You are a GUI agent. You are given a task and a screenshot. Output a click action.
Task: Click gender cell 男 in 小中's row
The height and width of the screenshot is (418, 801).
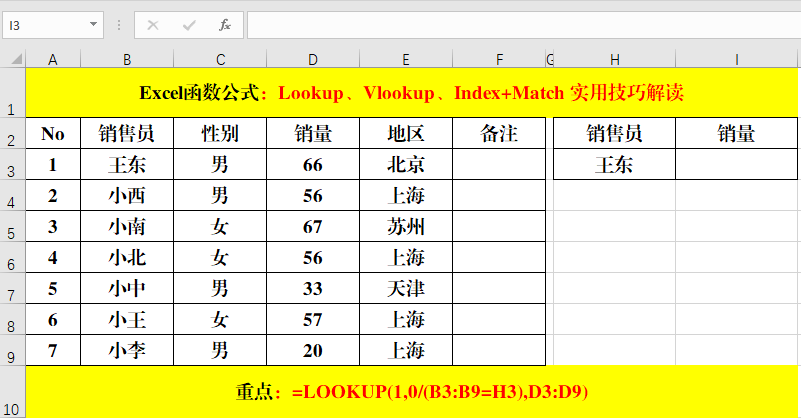(x=220, y=289)
